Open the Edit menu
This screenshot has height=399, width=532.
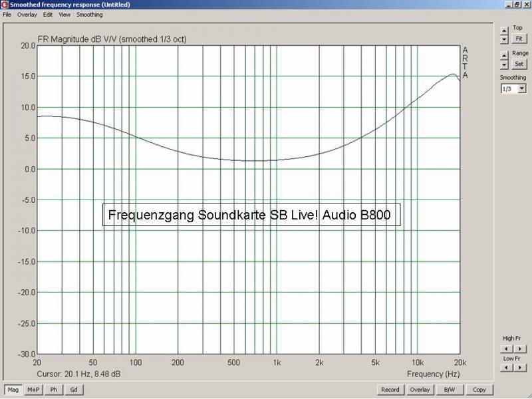point(47,15)
